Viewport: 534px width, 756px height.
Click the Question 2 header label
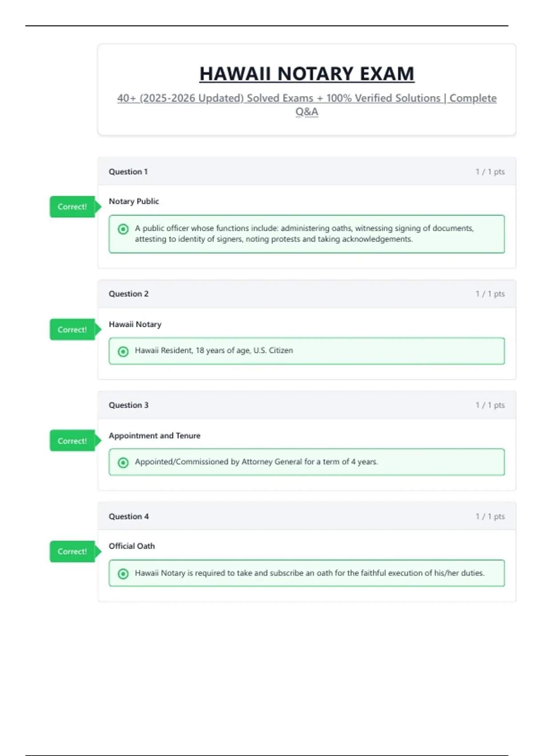point(129,294)
